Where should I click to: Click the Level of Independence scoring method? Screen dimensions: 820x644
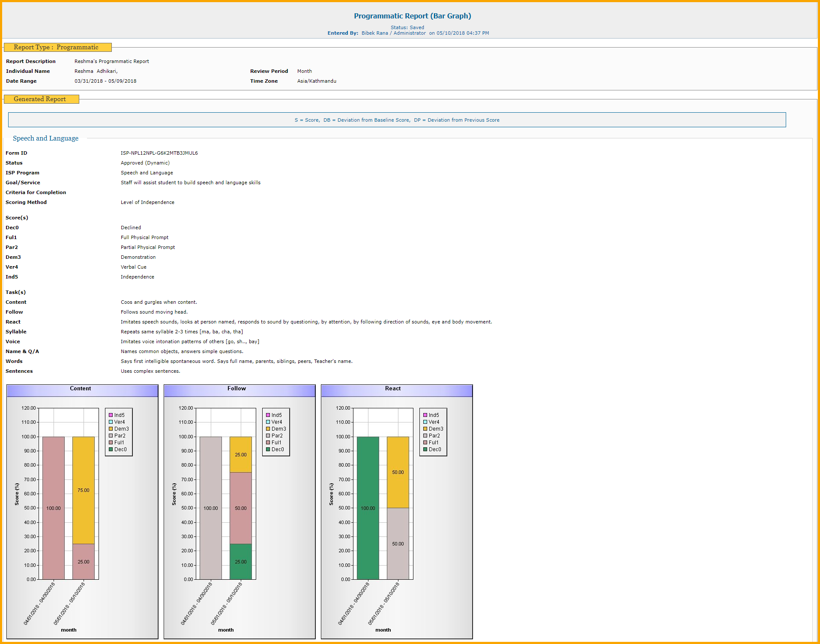pos(147,202)
